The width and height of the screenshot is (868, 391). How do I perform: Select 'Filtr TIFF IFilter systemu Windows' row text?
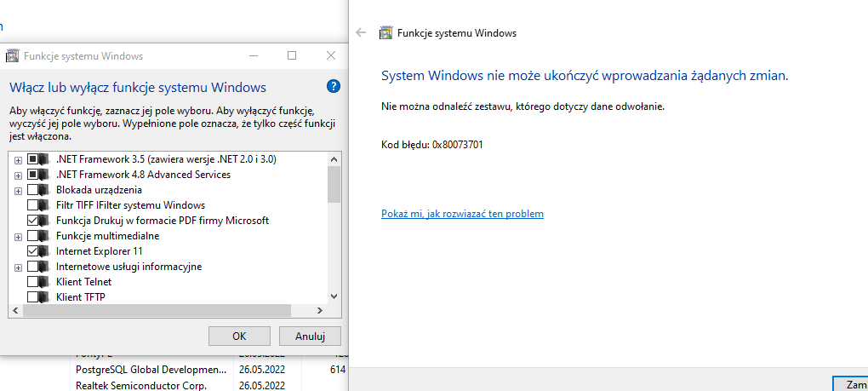pyautogui.click(x=131, y=205)
